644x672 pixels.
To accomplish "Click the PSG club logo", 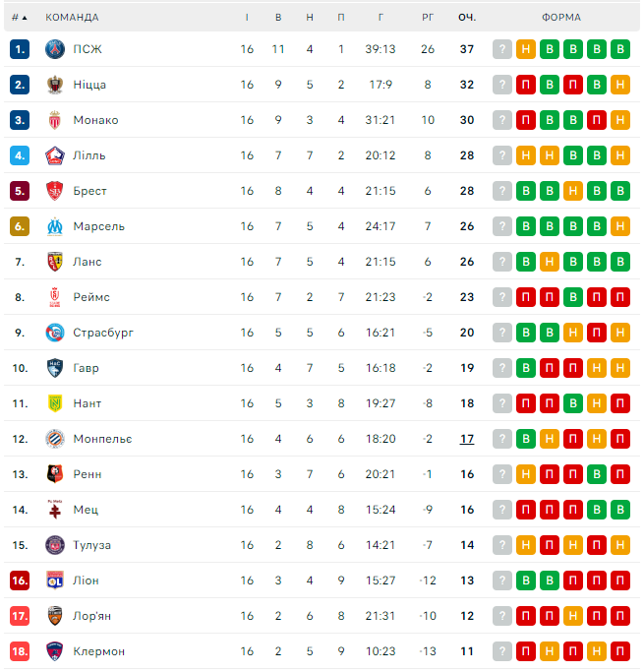I will coord(55,49).
